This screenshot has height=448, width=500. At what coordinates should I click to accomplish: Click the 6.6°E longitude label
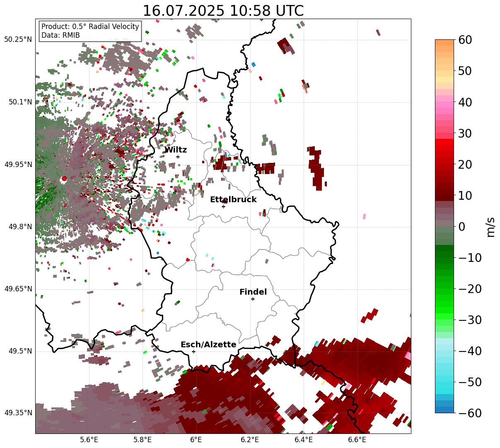click(x=357, y=440)
